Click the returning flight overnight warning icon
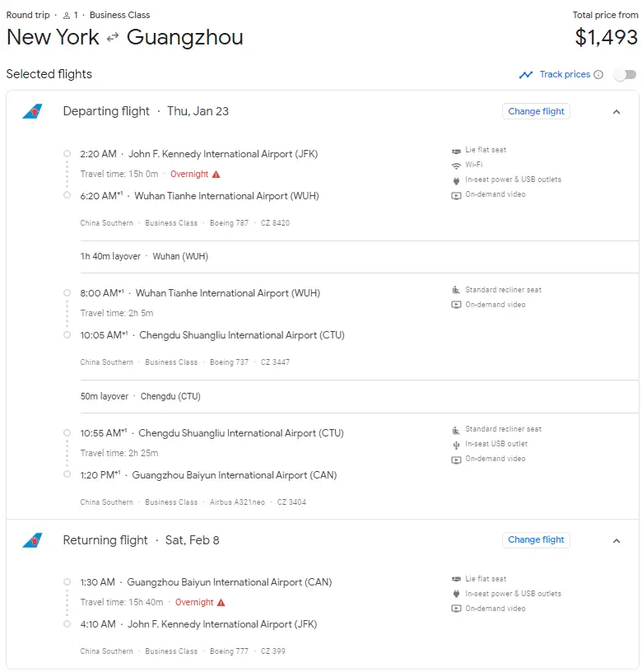 coord(221,603)
